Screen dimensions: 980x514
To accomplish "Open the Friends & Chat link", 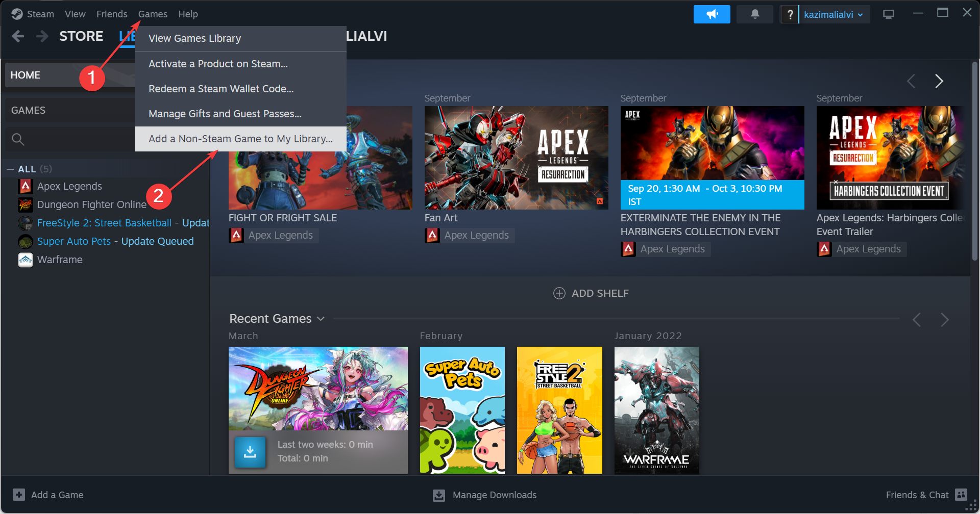I will click(917, 495).
